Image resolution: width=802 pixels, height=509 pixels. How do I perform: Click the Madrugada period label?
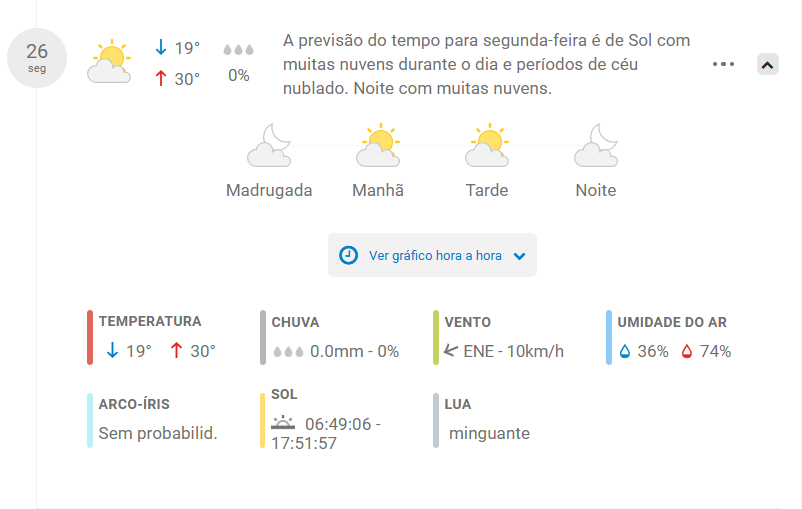tap(269, 190)
